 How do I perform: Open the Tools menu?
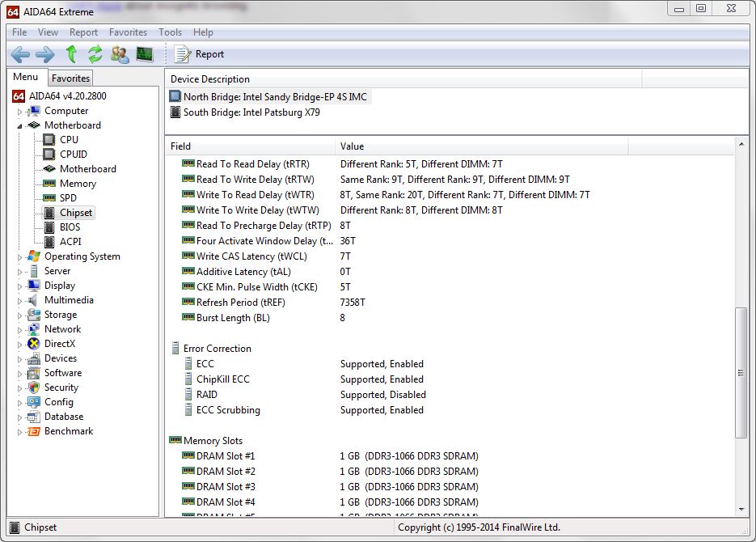coord(170,32)
